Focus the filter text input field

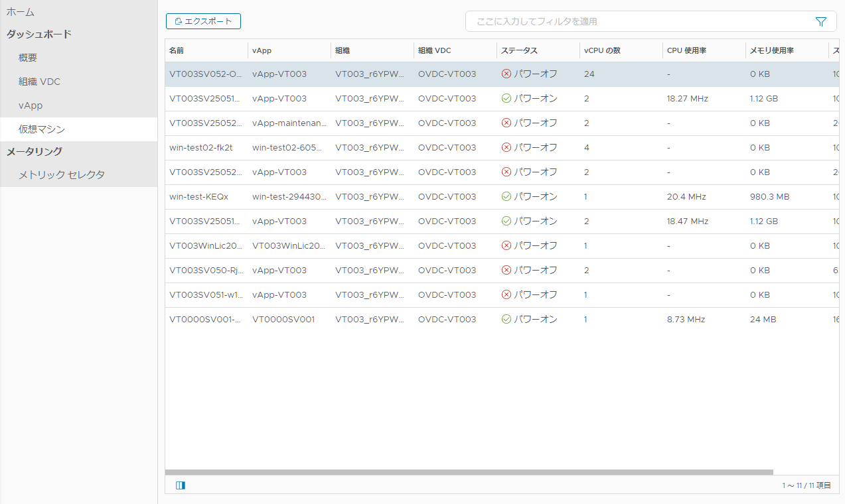point(641,22)
